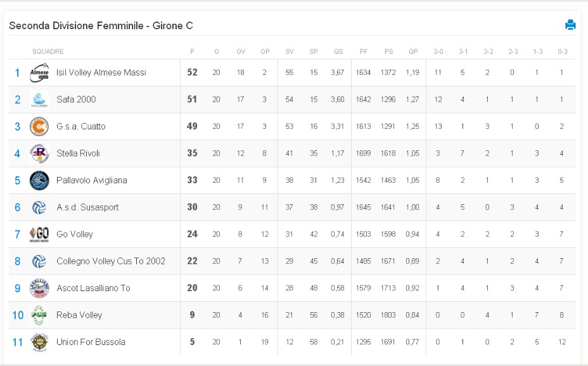Click the 3-0 column header
This screenshot has height=366, width=588.
[438, 51]
